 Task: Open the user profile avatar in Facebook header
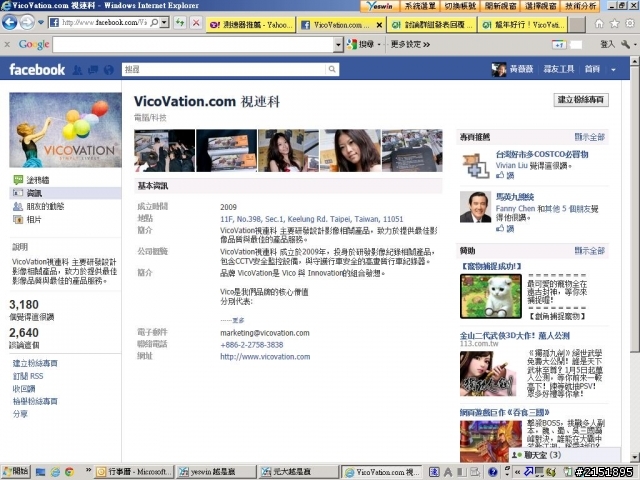point(499,69)
